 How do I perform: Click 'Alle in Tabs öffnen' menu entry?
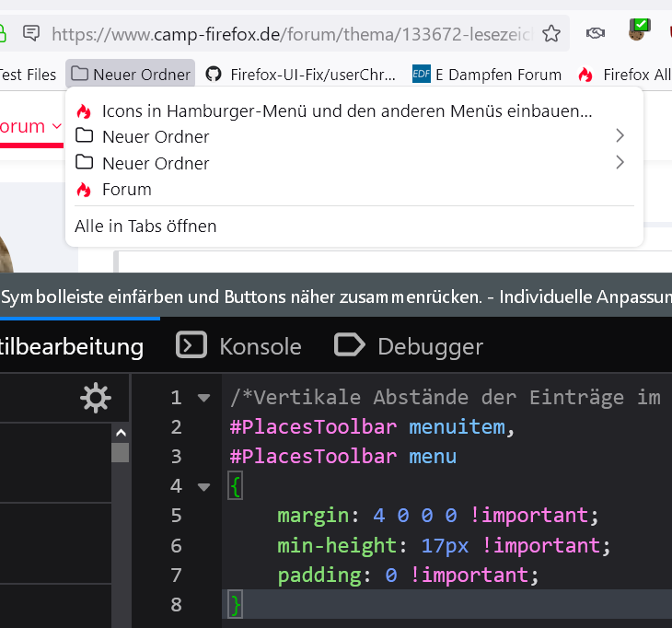145,226
